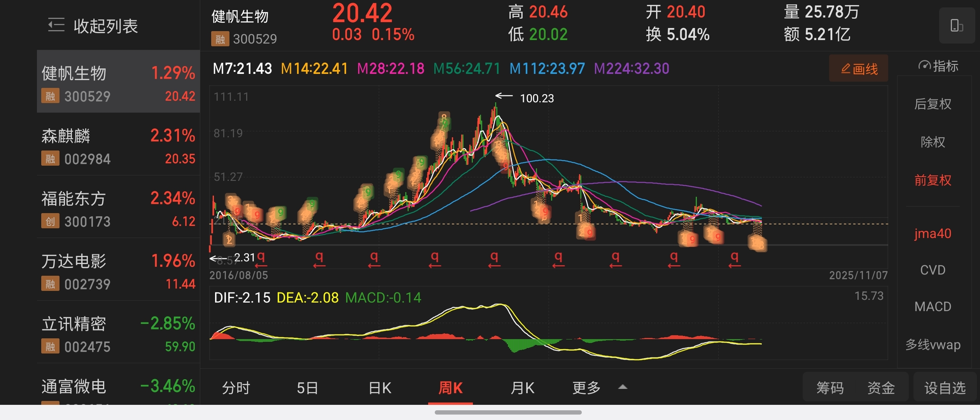Tap the screen rotate icon top-right

tap(956, 26)
